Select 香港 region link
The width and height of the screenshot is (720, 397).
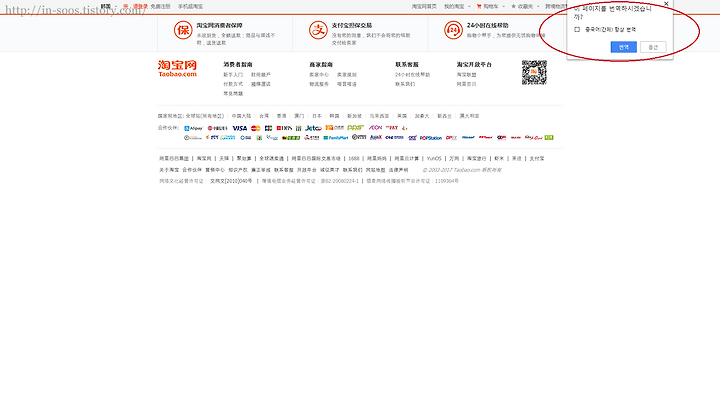click(x=281, y=116)
